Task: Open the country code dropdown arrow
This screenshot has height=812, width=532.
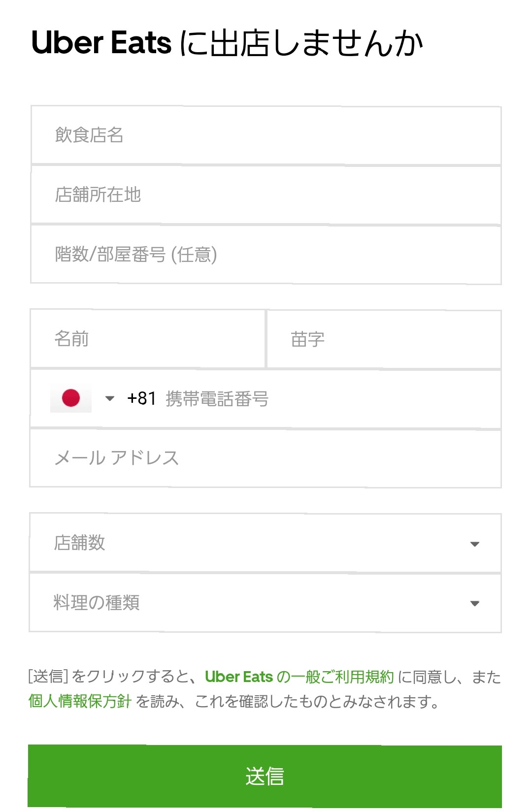Action: pos(110,398)
